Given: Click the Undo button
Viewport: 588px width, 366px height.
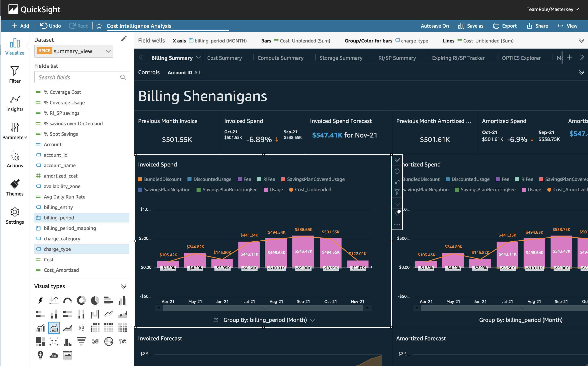Looking at the screenshot, I should coord(50,26).
